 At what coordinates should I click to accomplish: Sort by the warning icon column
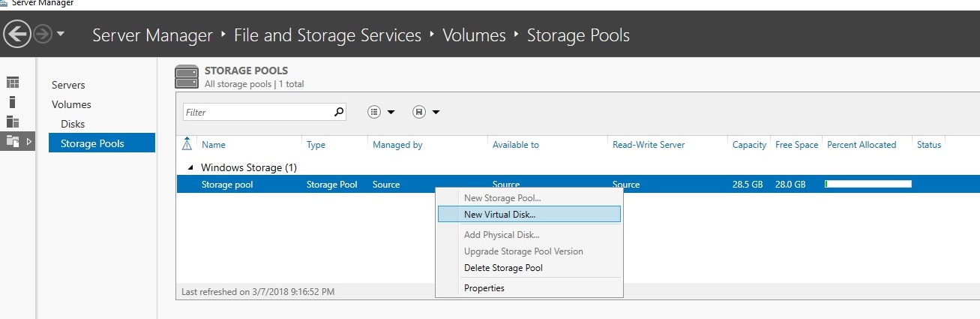pyautogui.click(x=187, y=145)
